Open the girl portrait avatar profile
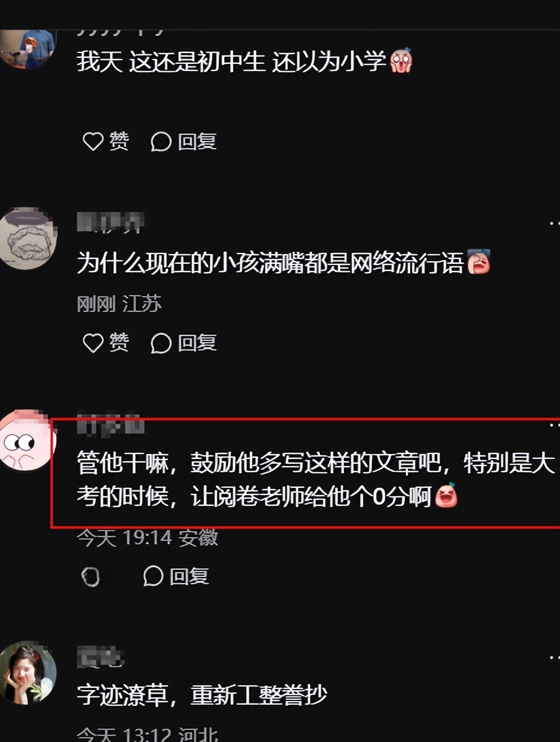 (27, 672)
